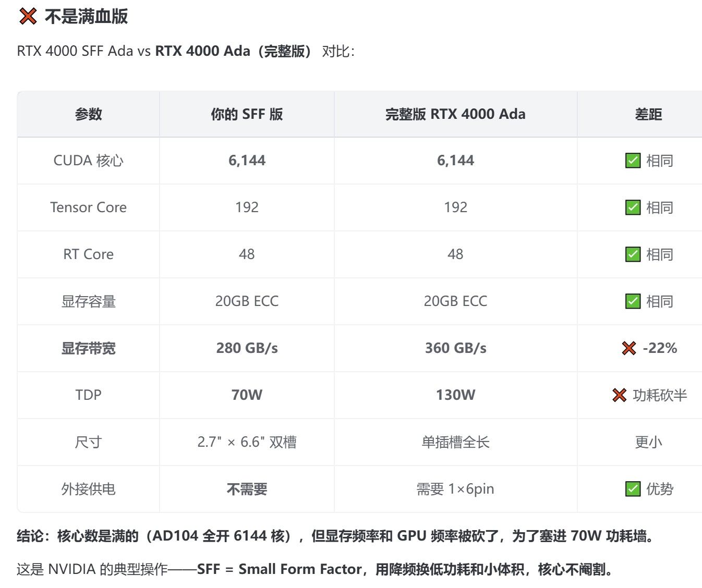702x588 pixels.
Task: Click the 显存带宽 row label
Action: (x=88, y=348)
